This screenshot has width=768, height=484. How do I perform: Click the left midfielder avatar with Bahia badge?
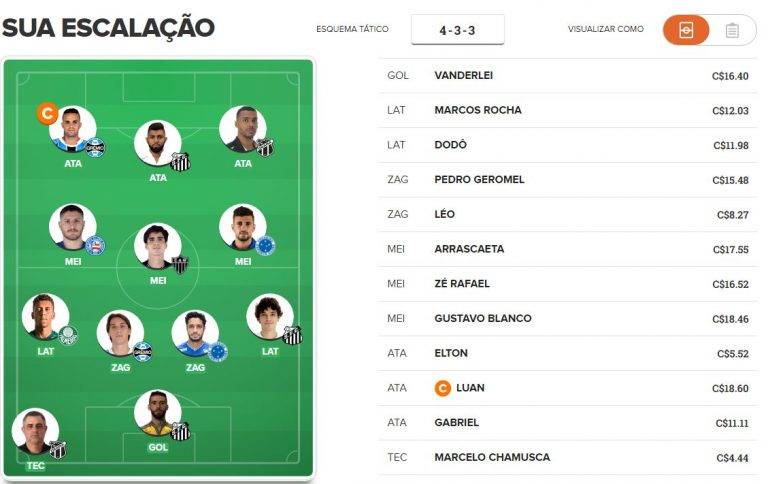tap(73, 228)
